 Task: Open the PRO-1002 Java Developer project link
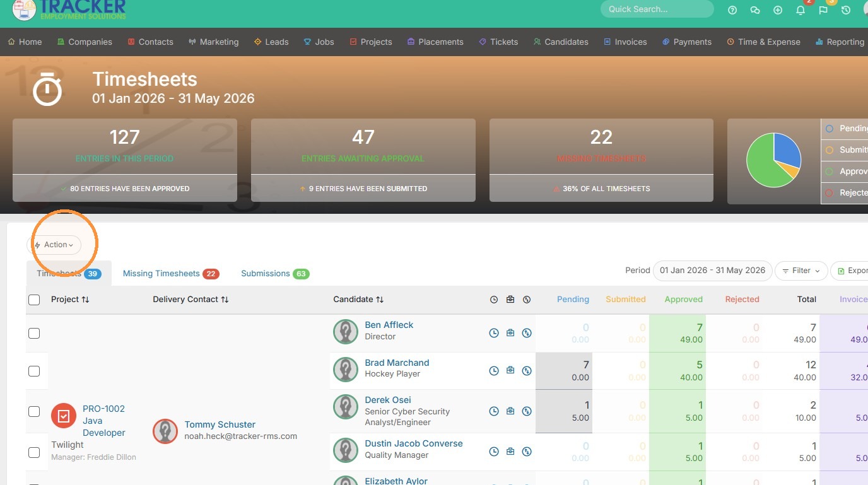click(x=104, y=421)
